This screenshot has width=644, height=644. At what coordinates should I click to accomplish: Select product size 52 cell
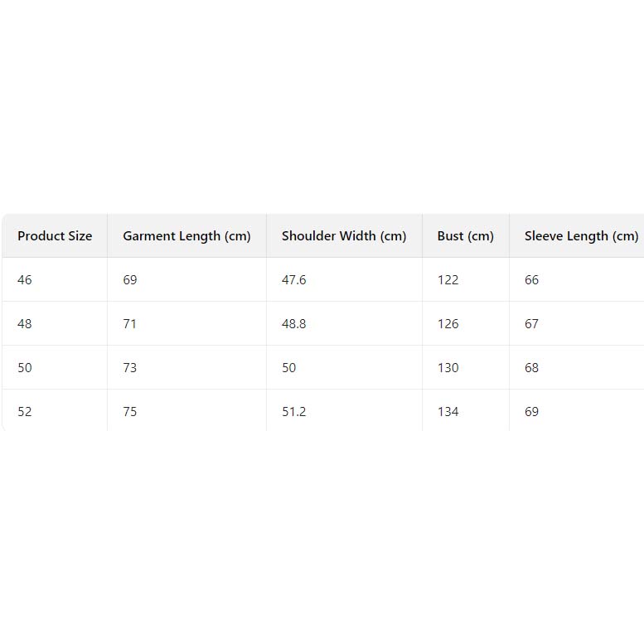pos(25,412)
